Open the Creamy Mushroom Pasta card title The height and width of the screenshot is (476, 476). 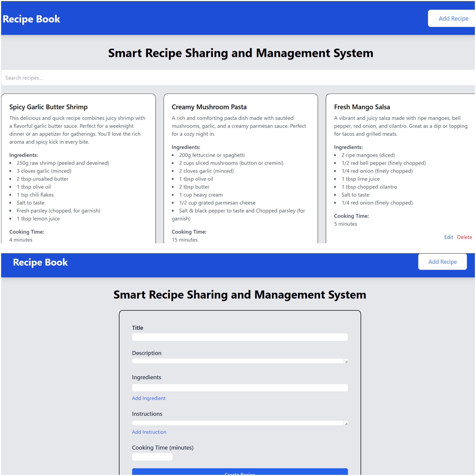click(209, 107)
